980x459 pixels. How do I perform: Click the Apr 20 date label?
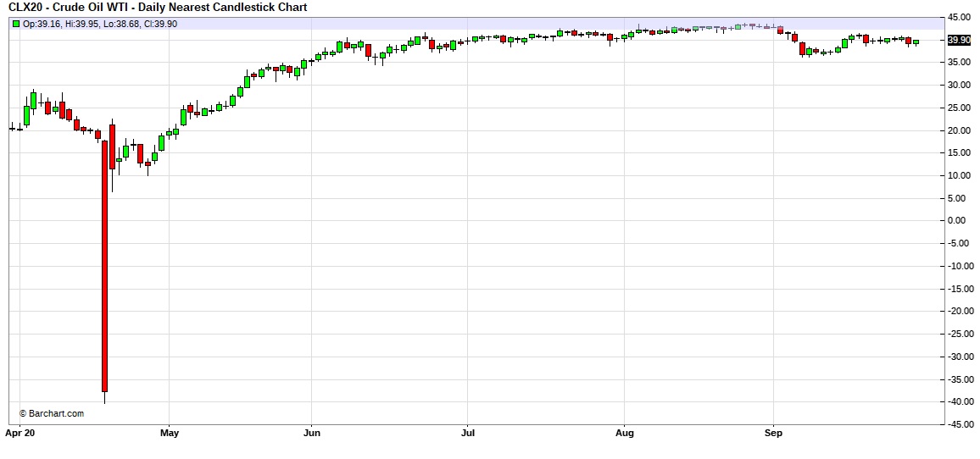click(x=19, y=432)
